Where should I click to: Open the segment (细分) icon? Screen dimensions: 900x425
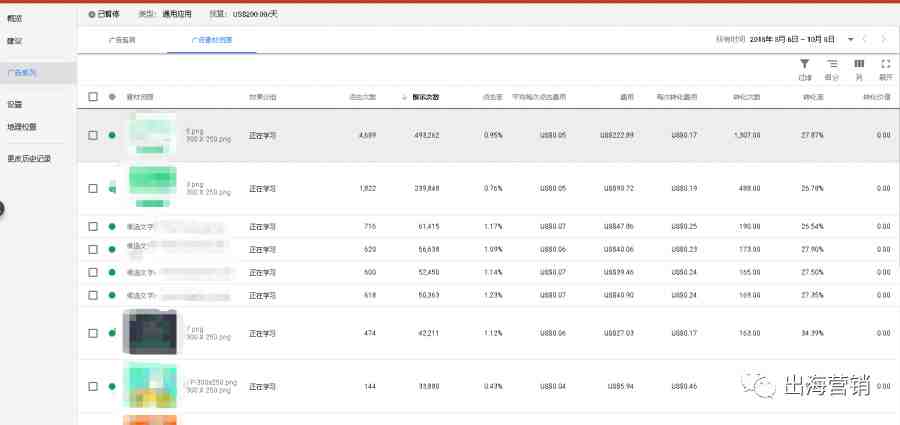[x=832, y=64]
